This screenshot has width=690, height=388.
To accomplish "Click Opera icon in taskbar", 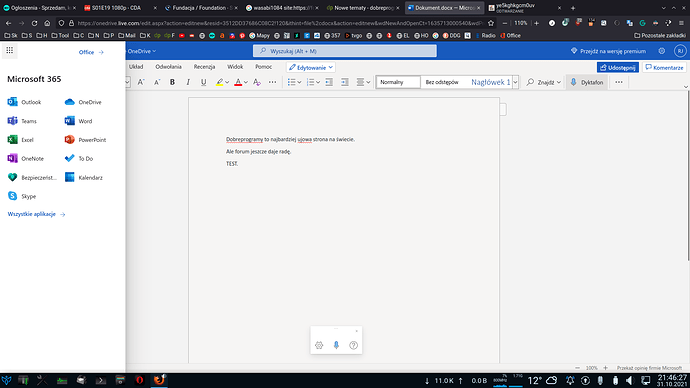I will 139,380.
